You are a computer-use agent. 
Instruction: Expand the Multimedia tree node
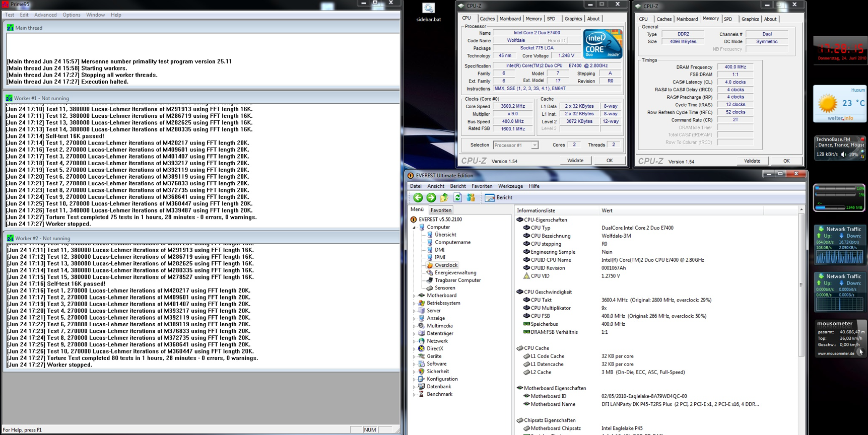[414, 326]
